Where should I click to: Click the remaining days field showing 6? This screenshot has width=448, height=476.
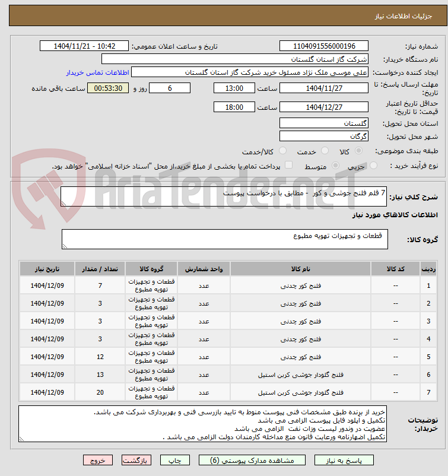click(170, 88)
